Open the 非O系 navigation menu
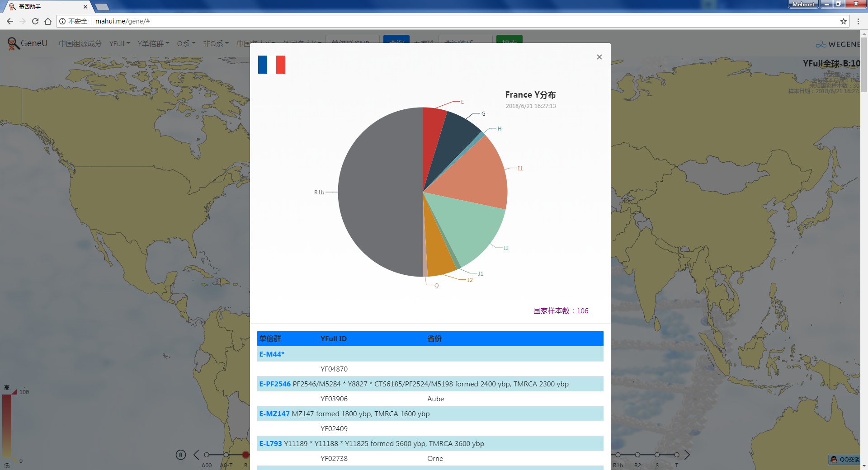The width and height of the screenshot is (868, 470). click(216, 43)
